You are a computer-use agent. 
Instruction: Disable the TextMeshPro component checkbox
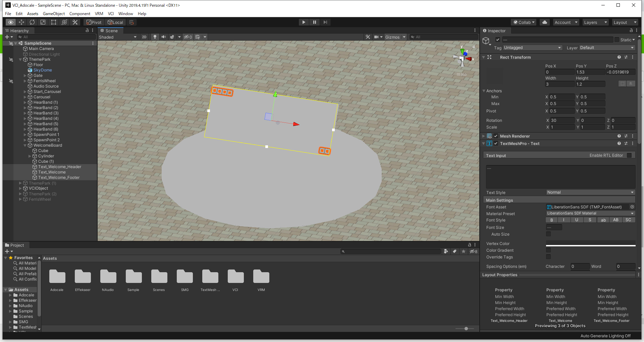(x=496, y=143)
